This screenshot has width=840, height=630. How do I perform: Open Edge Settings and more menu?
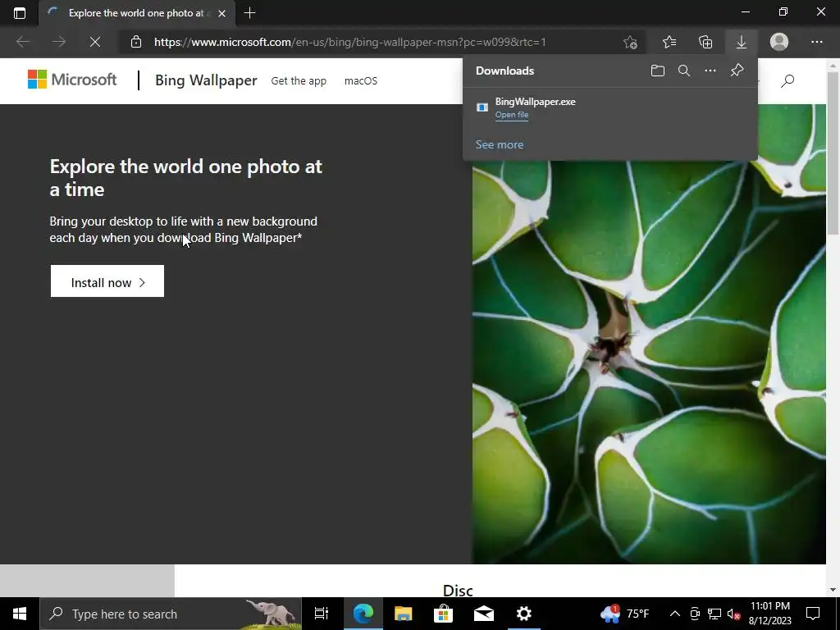pos(816,42)
